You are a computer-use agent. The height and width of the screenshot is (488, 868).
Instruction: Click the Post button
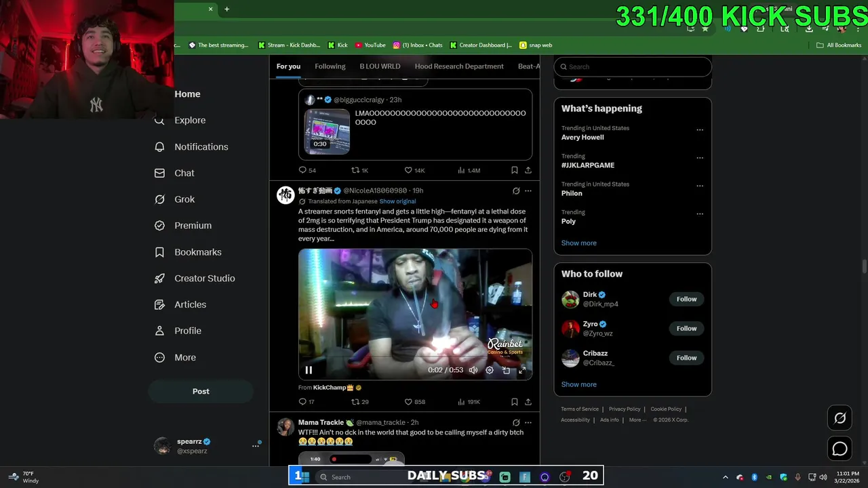click(201, 391)
